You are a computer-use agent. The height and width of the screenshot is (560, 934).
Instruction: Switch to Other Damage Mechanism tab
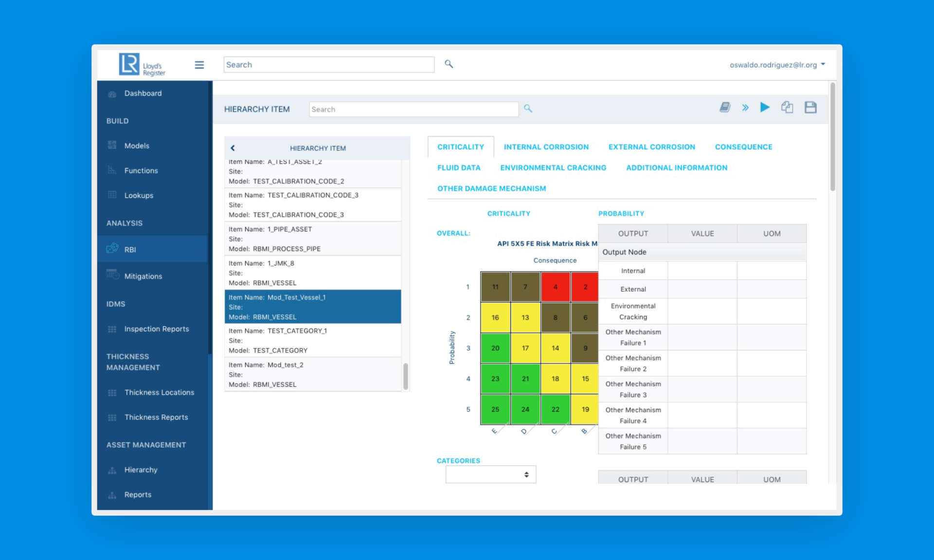point(491,189)
